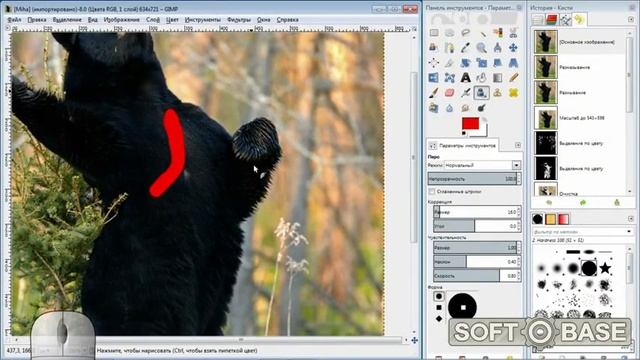Choose the diamond ink tip shape

439,319
